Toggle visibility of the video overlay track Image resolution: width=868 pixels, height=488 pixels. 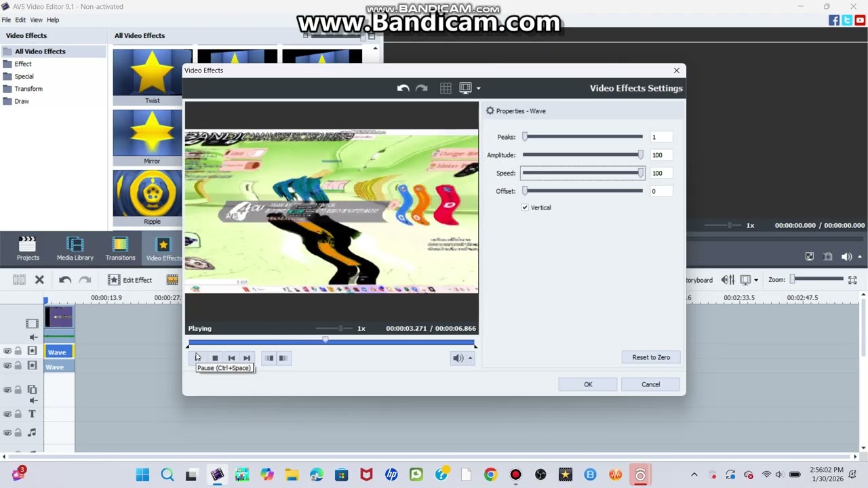pyautogui.click(x=7, y=390)
